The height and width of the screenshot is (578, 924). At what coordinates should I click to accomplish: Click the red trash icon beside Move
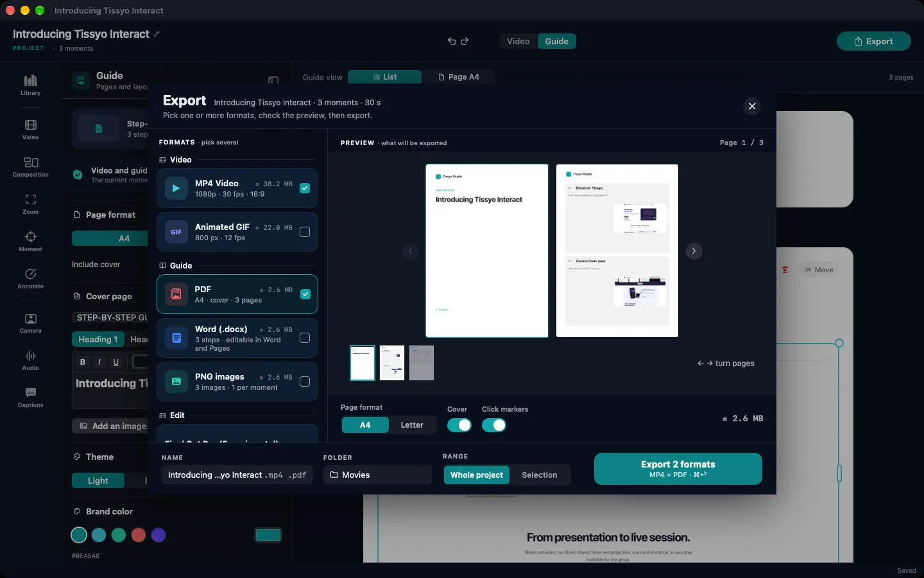(785, 270)
